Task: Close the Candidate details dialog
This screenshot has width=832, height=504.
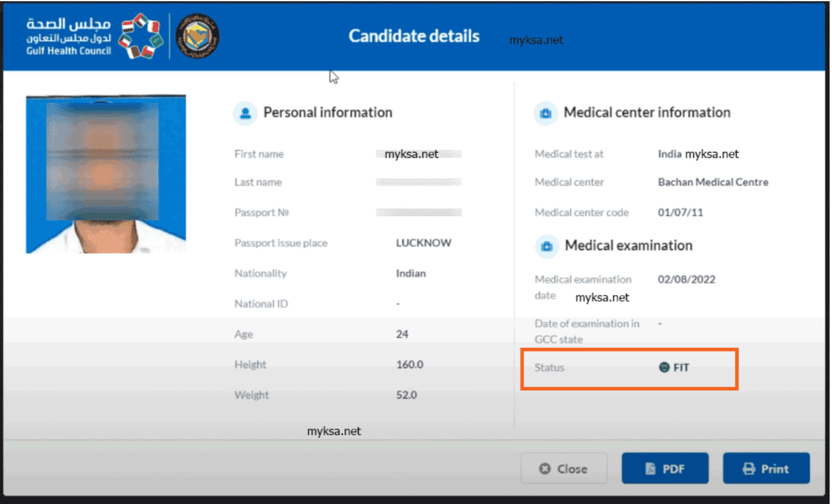Action: (x=564, y=469)
